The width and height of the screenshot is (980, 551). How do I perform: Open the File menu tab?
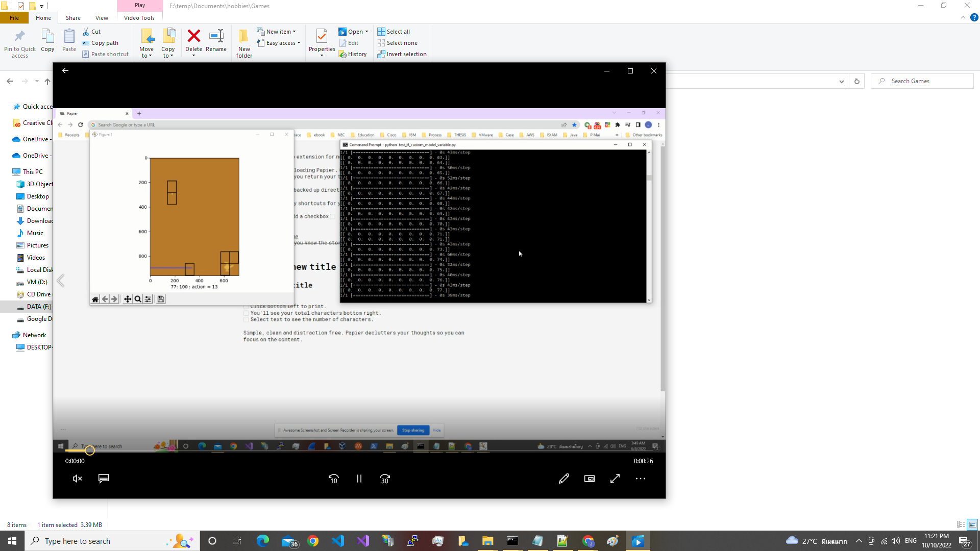pyautogui.click(x=14, y=18)
